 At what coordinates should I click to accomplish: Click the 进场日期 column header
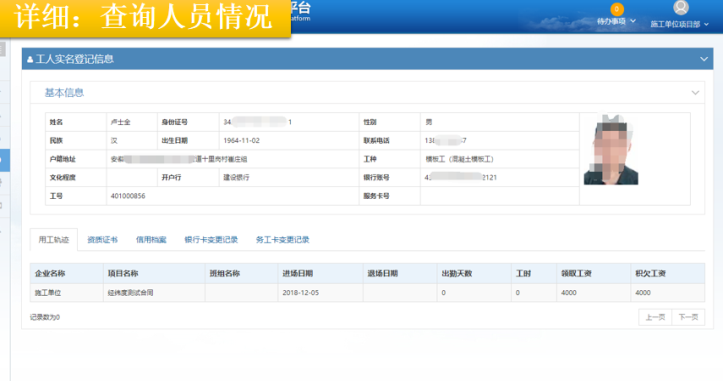point(298,273)
